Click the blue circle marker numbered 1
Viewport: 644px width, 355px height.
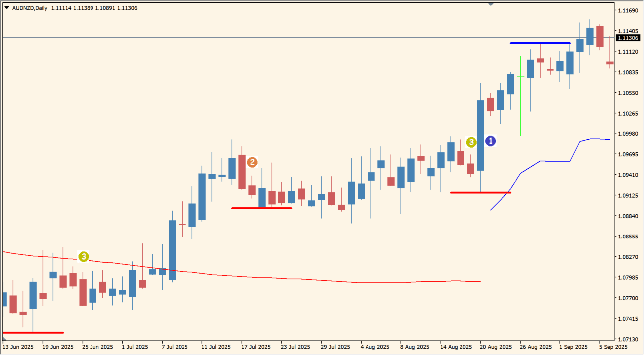coord(490,141)
